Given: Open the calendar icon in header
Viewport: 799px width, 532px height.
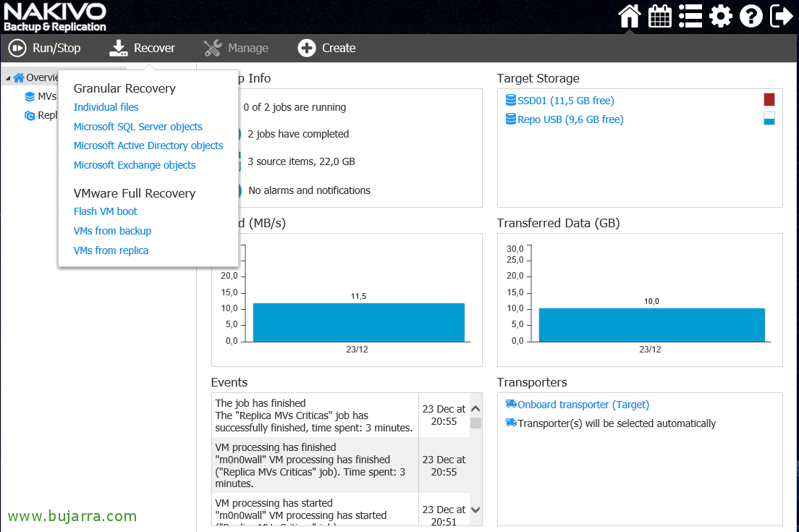Looking at the screenshot, I should (x=660, y=16).
